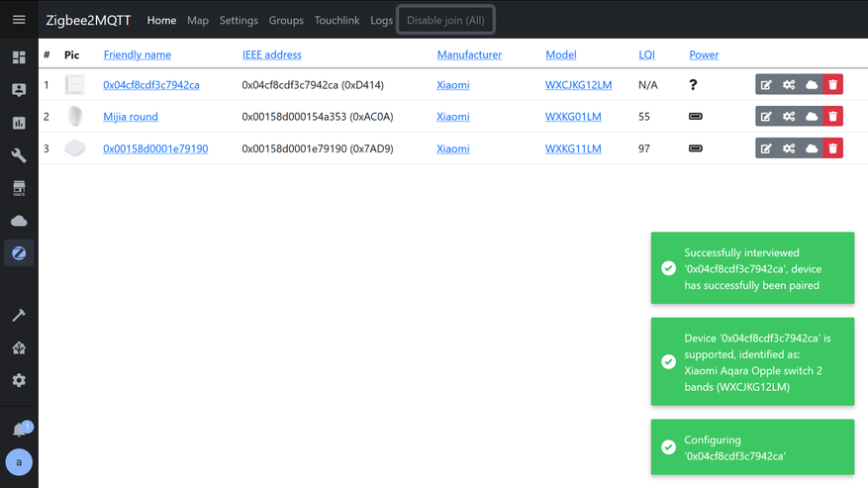
Task: Open the wrench sidebar icon
Action: (x=19, y=155)
